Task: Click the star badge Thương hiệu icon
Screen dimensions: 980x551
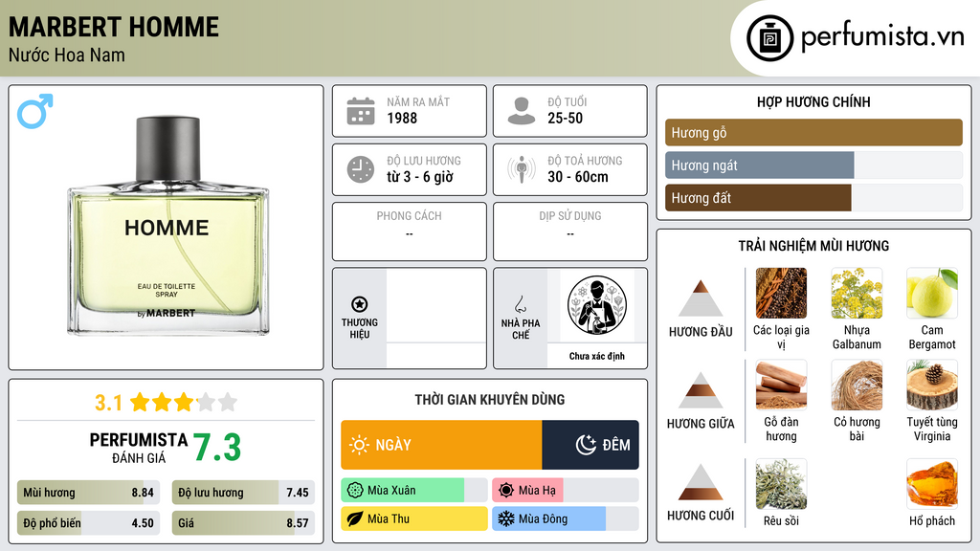Action: tap(360, 304)
